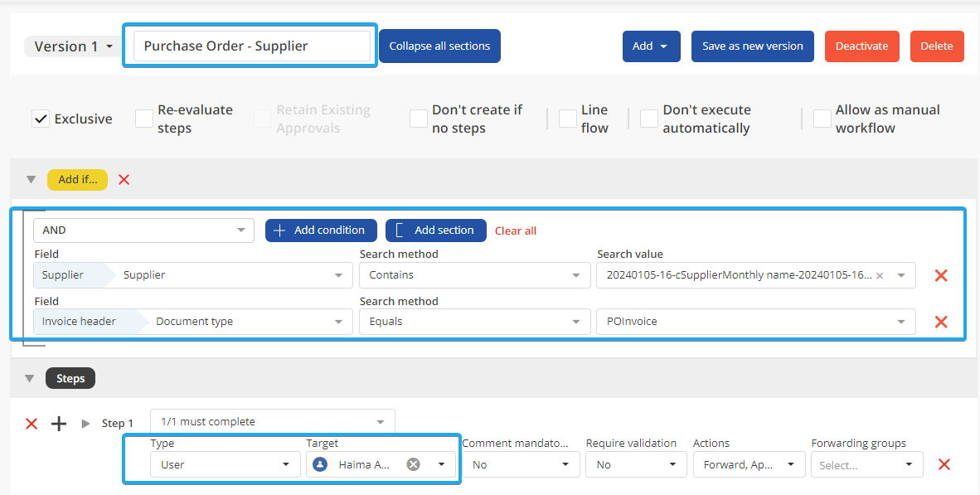The image size is (980, 495).
Task: Clear the Haima target user selection
Action: (413, 464)
